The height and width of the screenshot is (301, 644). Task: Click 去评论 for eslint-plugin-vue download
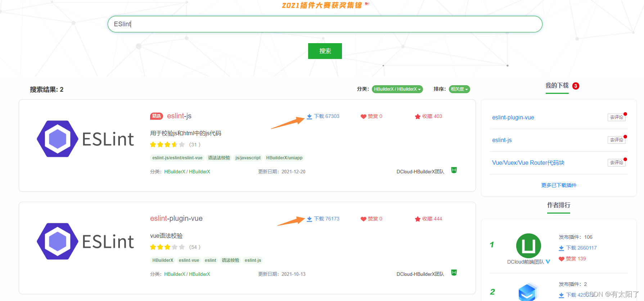tap(617, 117)
